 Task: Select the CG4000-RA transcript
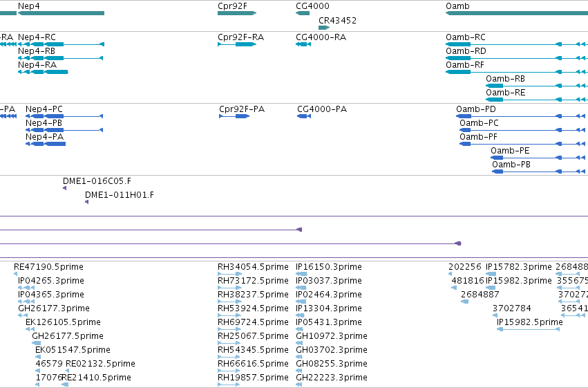[x=303, y=44]
